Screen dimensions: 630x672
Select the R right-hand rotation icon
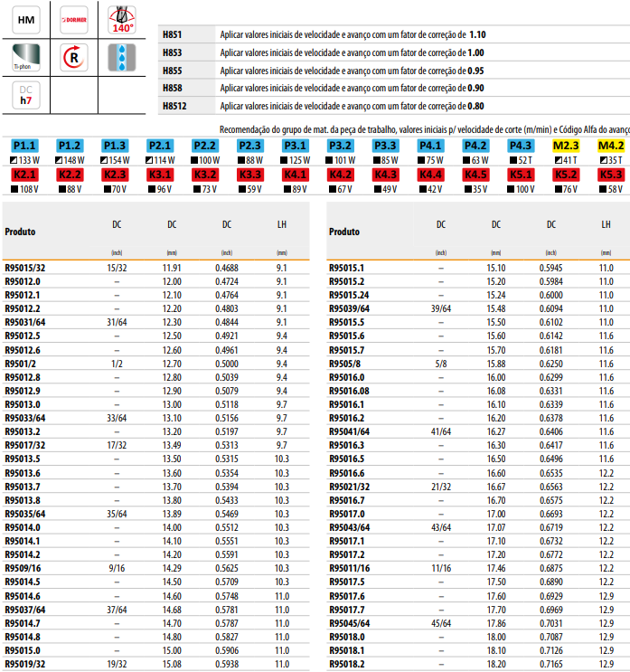coord(72,57)
